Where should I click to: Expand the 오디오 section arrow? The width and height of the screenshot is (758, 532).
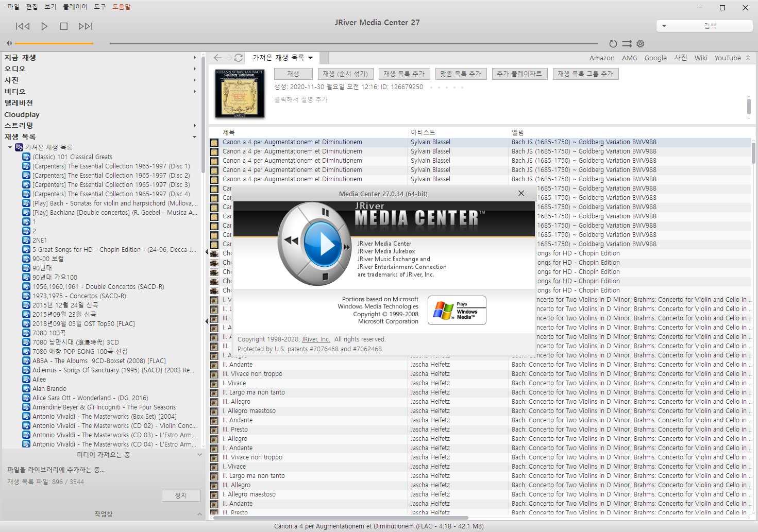pos(194,69)
